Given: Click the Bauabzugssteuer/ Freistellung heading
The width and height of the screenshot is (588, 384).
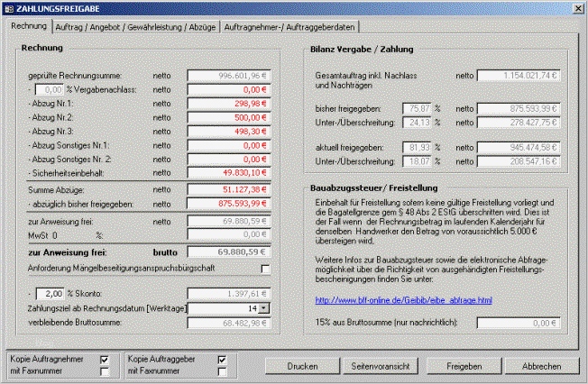Looking at the screenshot, I should click(x=373, y=187).
